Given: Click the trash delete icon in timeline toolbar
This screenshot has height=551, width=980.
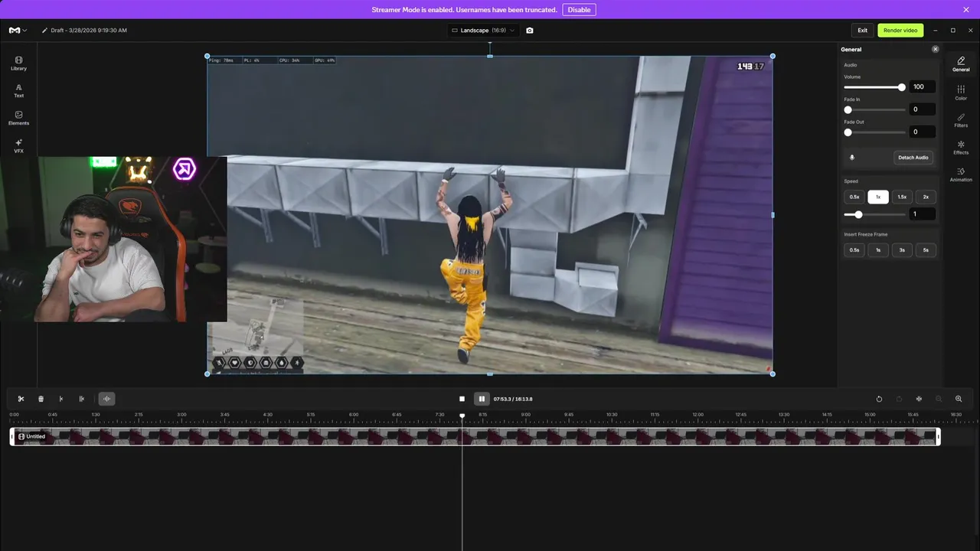Looking at the screenshot, I should (41, 399).
